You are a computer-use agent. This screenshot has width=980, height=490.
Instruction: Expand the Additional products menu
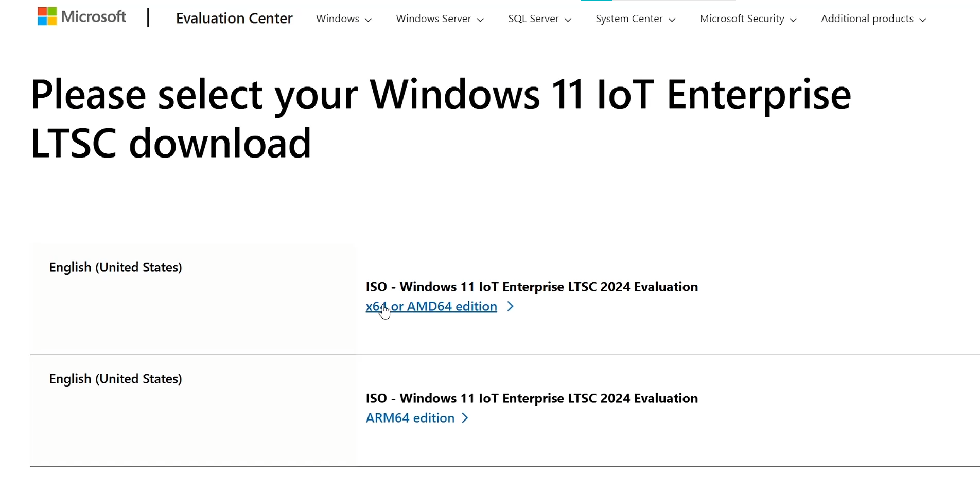tap(921, 20)
